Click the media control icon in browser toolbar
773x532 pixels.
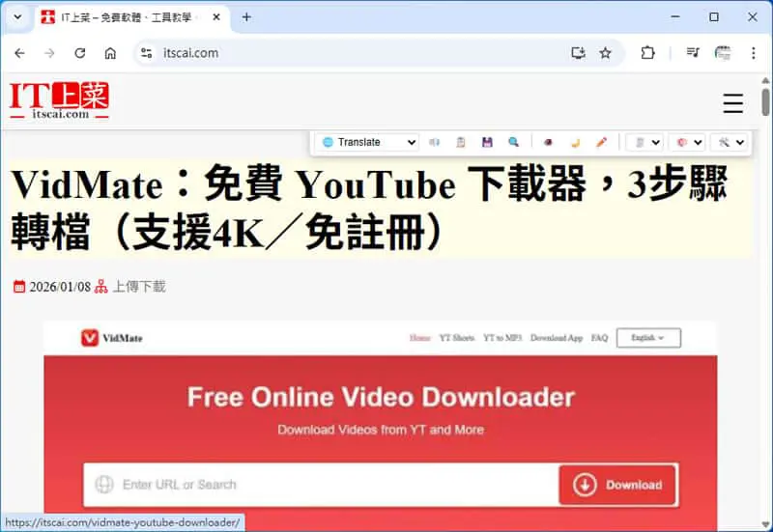tap(693, 53)
